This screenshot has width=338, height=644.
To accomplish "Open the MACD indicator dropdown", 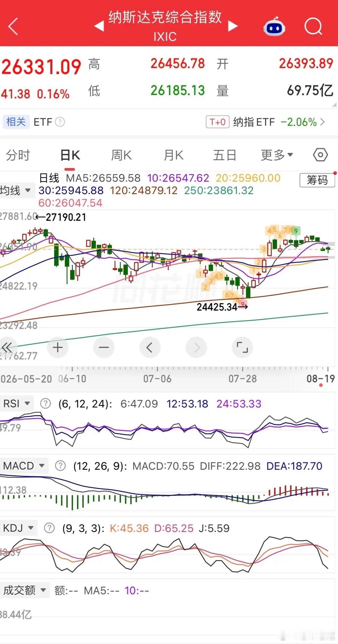I will tap(24, 466).
